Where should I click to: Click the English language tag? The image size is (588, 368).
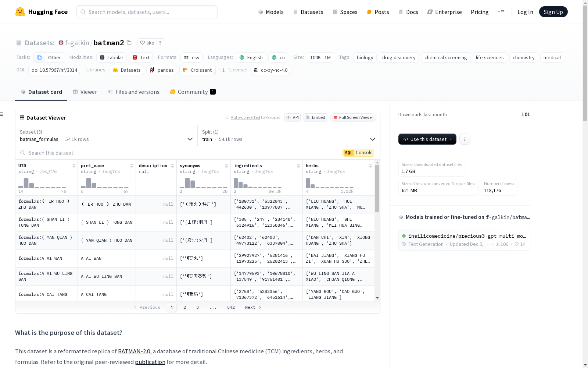pyautogui.click(x=251, y=57)
